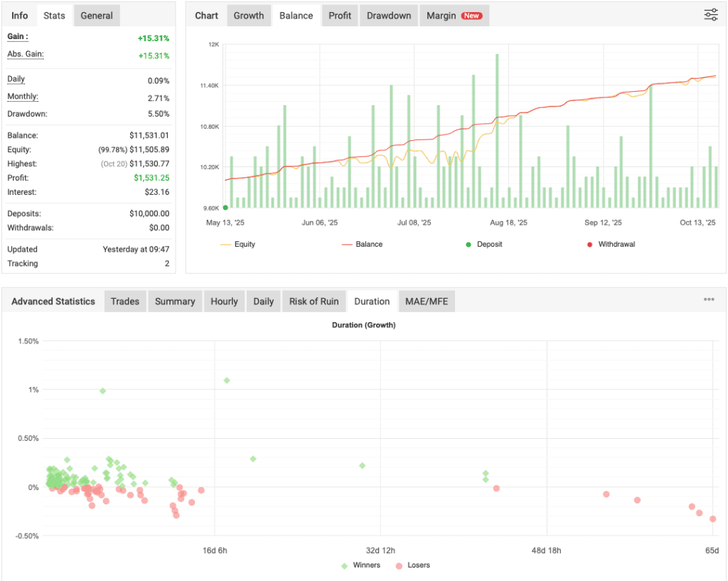
Task: Click the green deposit dot on the chart
Action: click(226, 207)
